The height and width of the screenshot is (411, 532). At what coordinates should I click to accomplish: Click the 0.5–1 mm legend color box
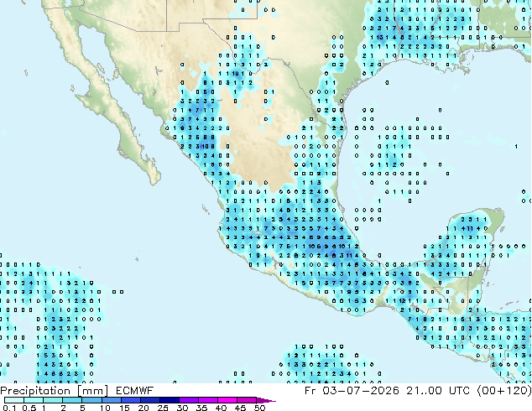[34, 400]
